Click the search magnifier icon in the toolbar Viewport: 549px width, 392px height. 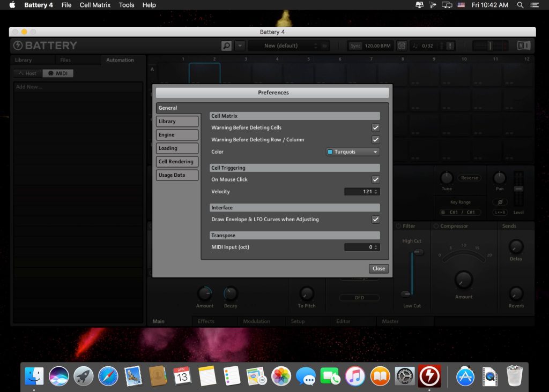pyautogui.click(x=227, y=46)
